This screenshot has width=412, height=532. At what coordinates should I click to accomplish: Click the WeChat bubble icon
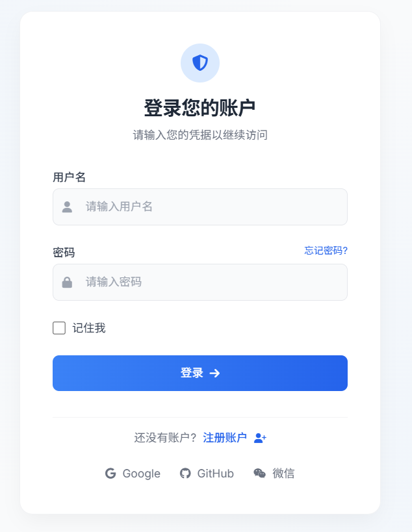click(x=260, y=474)
